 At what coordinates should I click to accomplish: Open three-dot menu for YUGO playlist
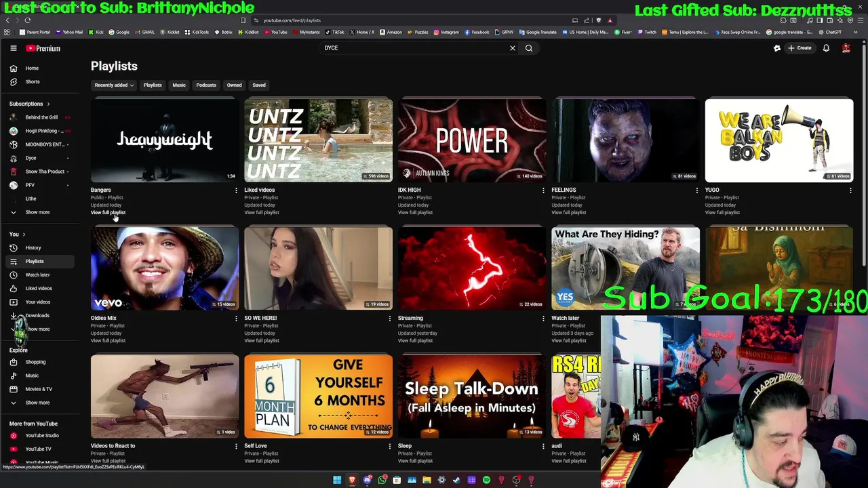point(850,190)
